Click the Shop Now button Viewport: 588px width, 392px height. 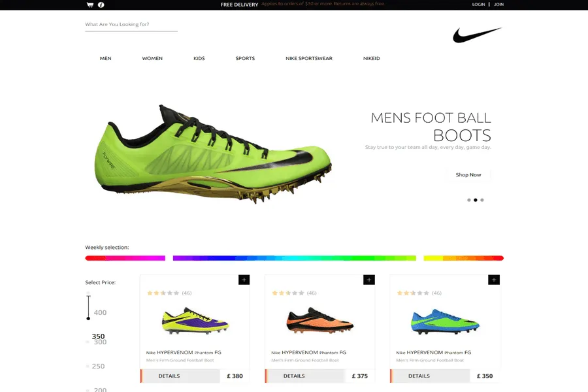[468, 175]
